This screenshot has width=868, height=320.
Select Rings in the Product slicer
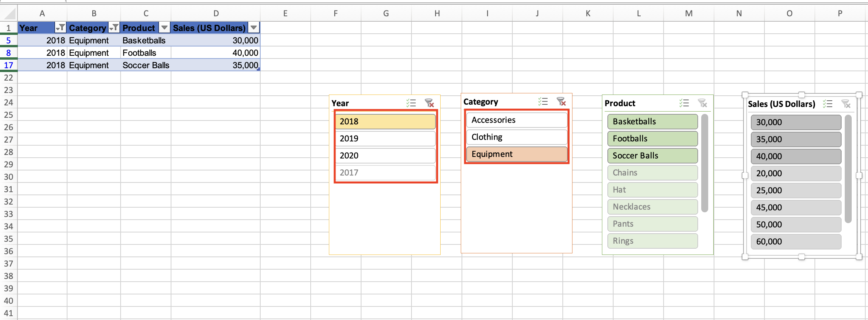click(652, 241)
